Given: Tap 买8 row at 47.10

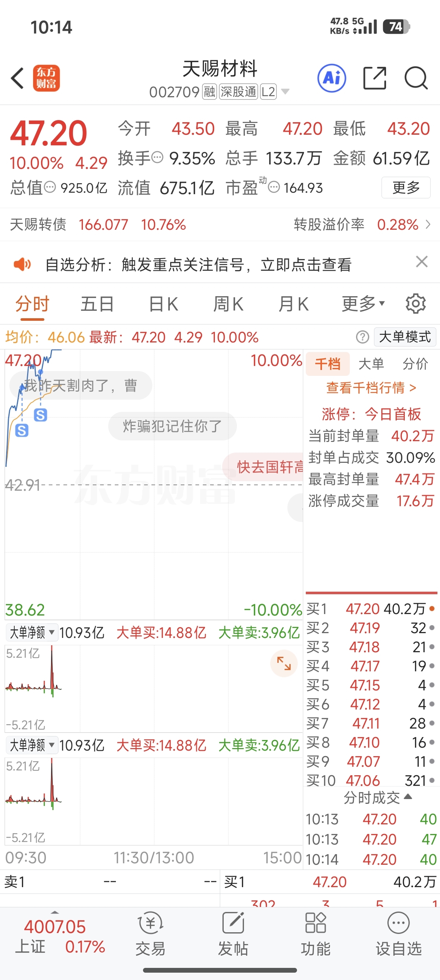Looking at the screenshot, I should (x=371, y=742).
